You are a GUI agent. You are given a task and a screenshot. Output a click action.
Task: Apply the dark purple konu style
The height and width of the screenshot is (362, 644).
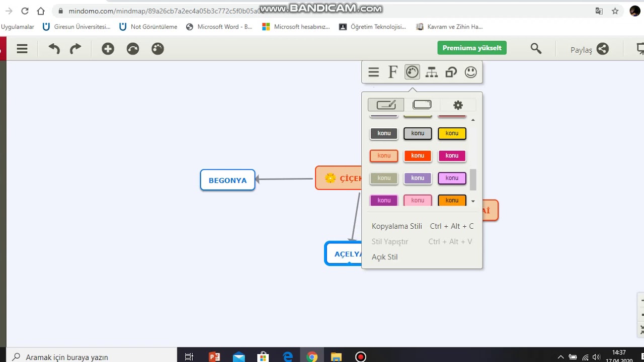384,200
